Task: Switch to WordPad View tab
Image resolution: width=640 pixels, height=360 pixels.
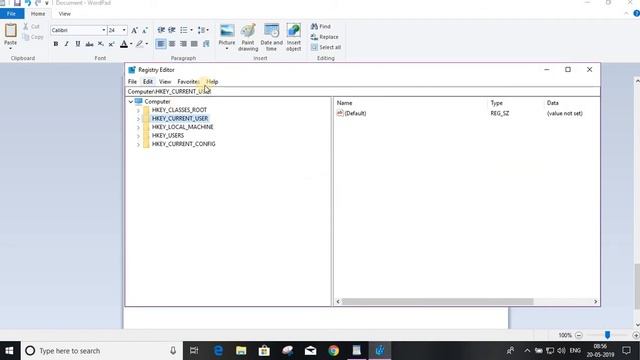Action: coord(64,13)
